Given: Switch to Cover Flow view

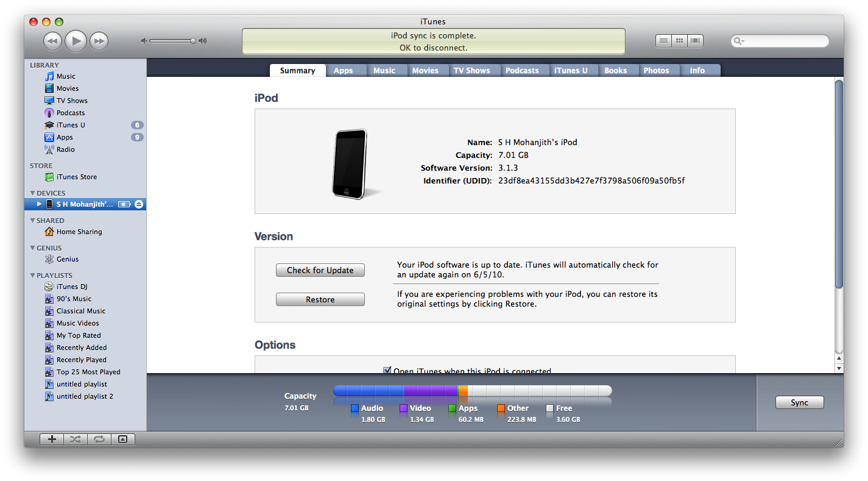Looking at the screenshot, I should pos(695,41).
